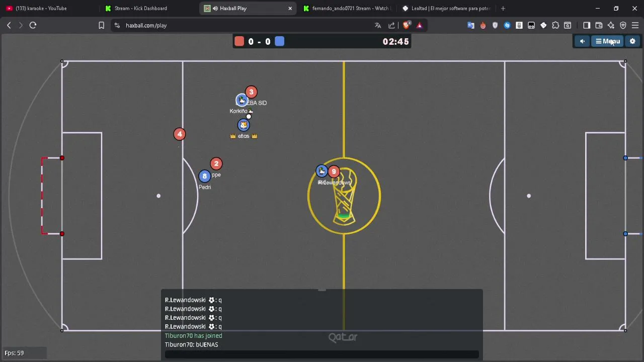Open the flame extension icon

click(483, 25)
